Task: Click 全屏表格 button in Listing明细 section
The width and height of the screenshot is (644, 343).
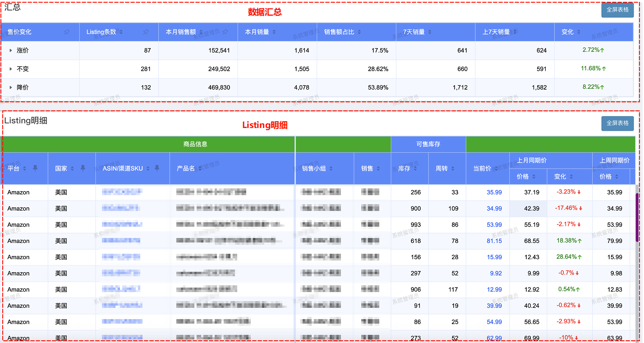Action: tap(617, 123)
